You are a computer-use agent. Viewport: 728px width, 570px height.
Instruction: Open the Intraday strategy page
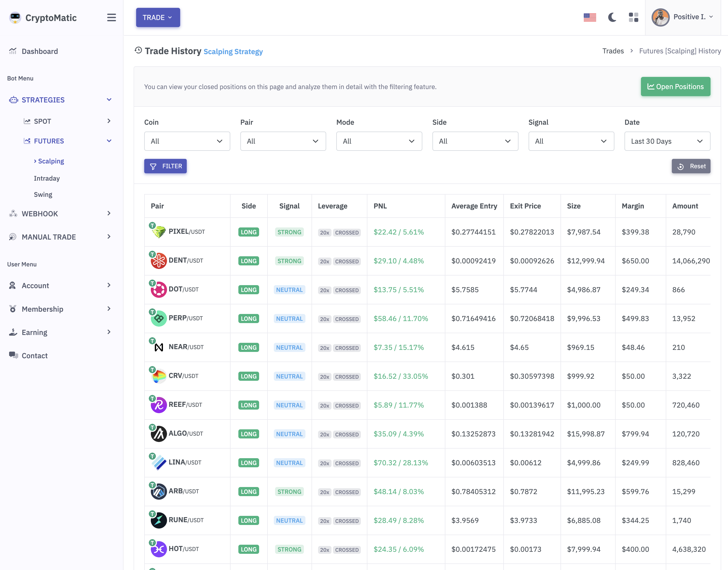pos(47,178)
